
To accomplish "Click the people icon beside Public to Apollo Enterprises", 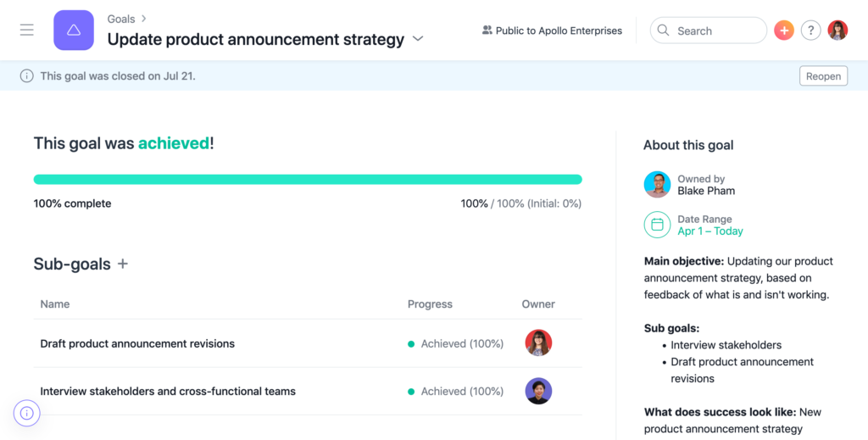I will pos(487,31).
